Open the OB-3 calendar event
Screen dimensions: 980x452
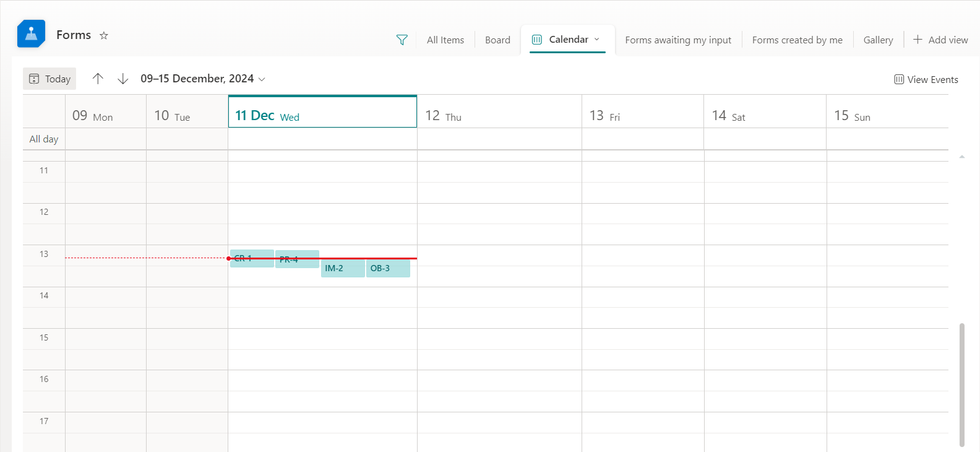(388, 268)
